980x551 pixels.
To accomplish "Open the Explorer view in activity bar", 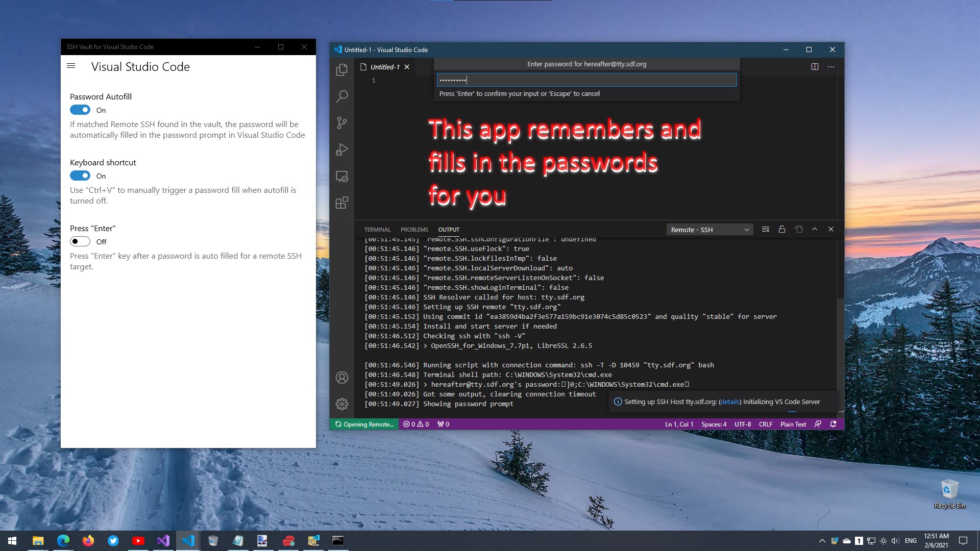I will click(342, 70).
